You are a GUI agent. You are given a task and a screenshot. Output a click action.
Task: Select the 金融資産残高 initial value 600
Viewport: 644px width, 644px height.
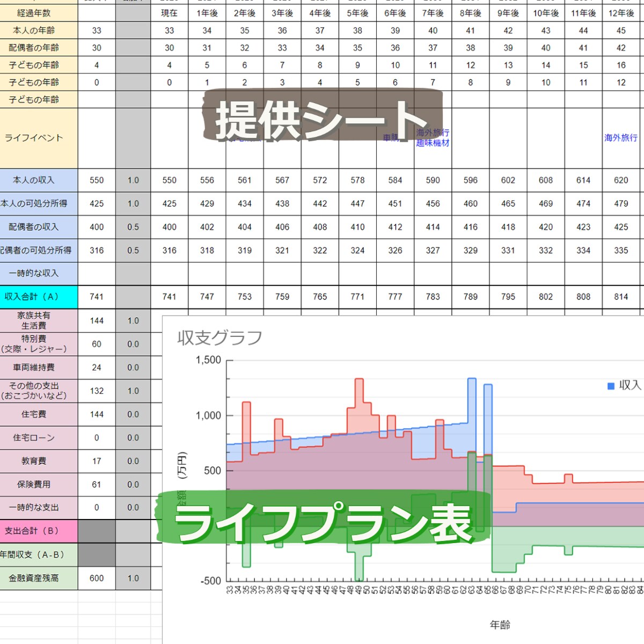pos(97,579)
